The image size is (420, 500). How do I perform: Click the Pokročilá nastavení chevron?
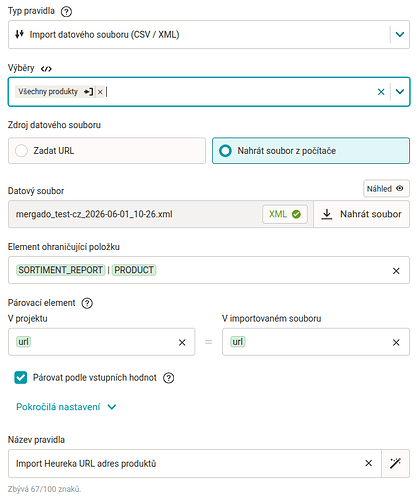point(112,407)
